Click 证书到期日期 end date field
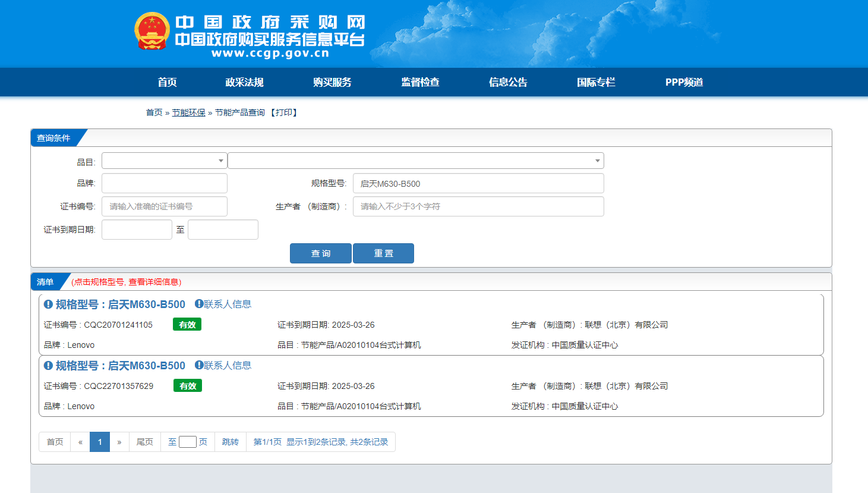 coord(223,230)
